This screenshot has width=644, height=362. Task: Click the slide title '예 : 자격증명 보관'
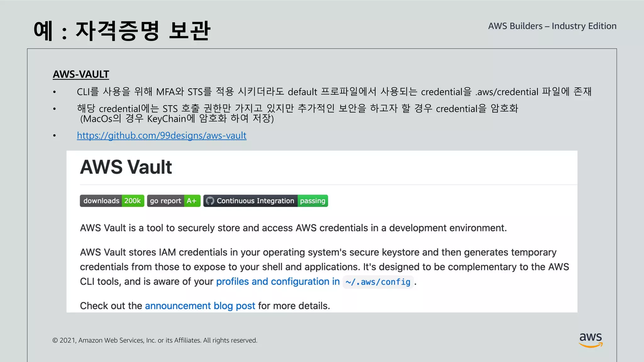(122, 31)
